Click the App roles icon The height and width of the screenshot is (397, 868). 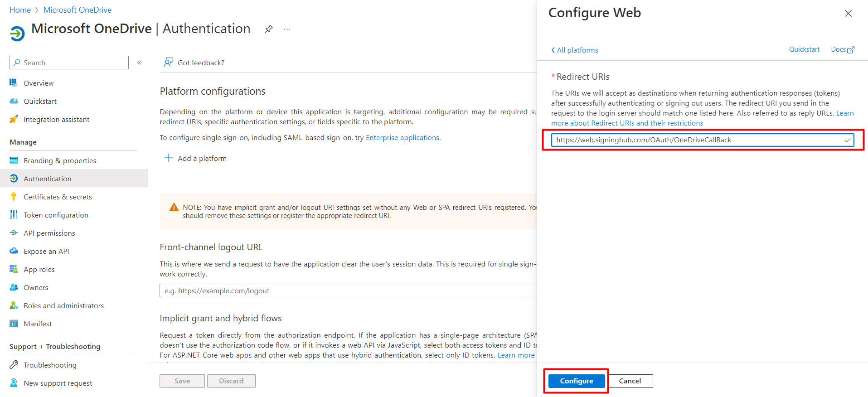click(14, 269)
